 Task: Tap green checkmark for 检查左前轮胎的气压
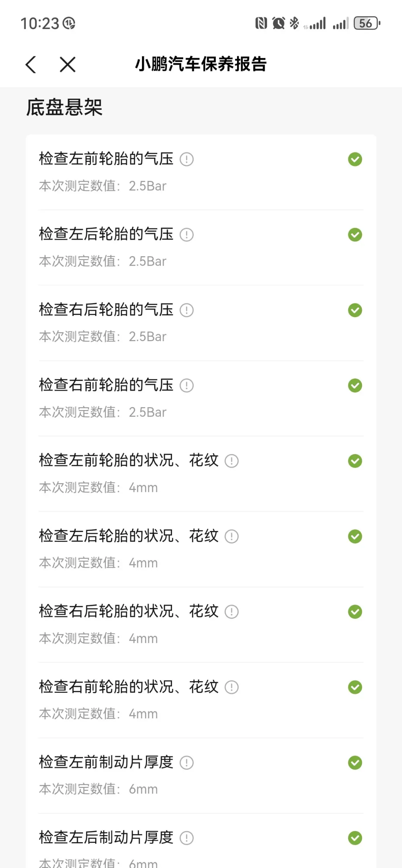(355, 159)
